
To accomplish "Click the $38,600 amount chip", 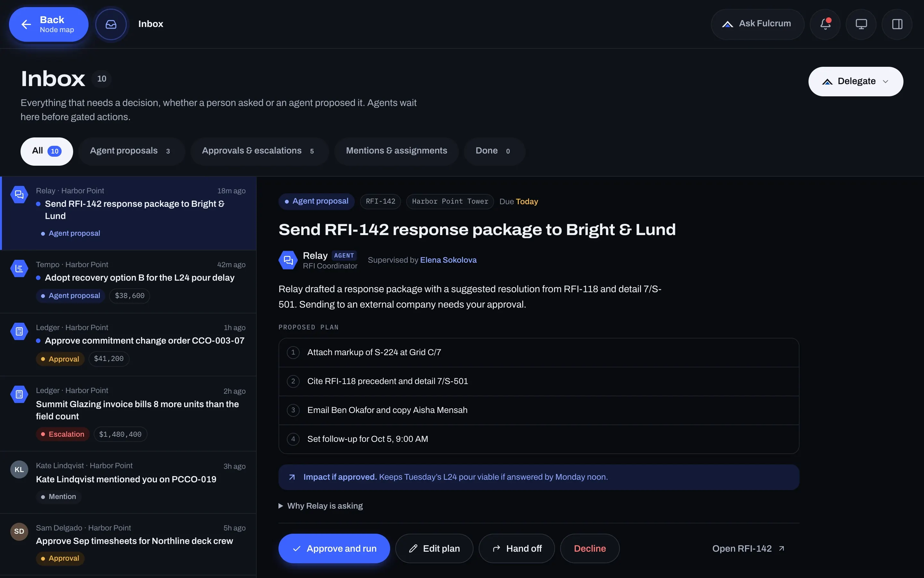I will [129, 295].
